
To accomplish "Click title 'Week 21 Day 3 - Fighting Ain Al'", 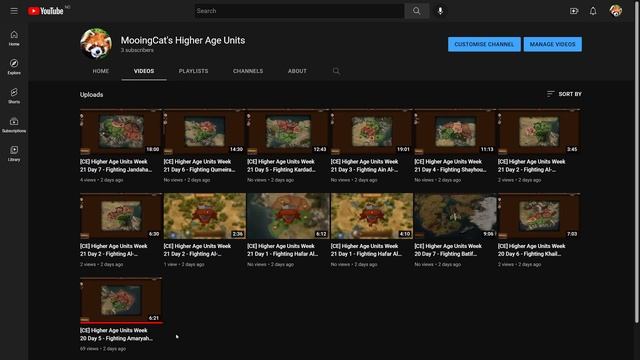I will tap(364, 166).
